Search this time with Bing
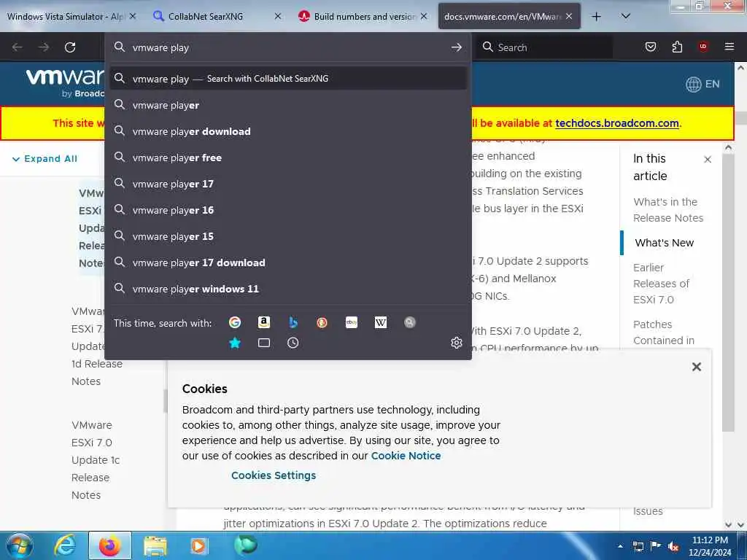The image size is (747, 560). [x=293, y=322]
